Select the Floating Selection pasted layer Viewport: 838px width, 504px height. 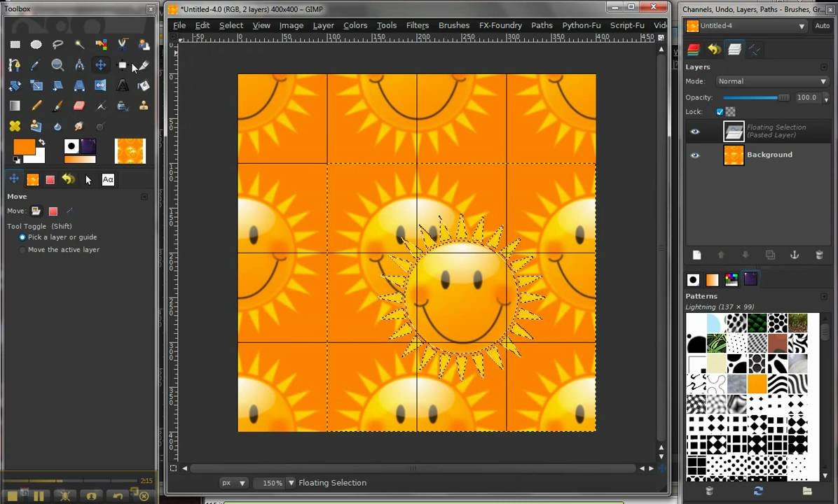coord(776,131)
